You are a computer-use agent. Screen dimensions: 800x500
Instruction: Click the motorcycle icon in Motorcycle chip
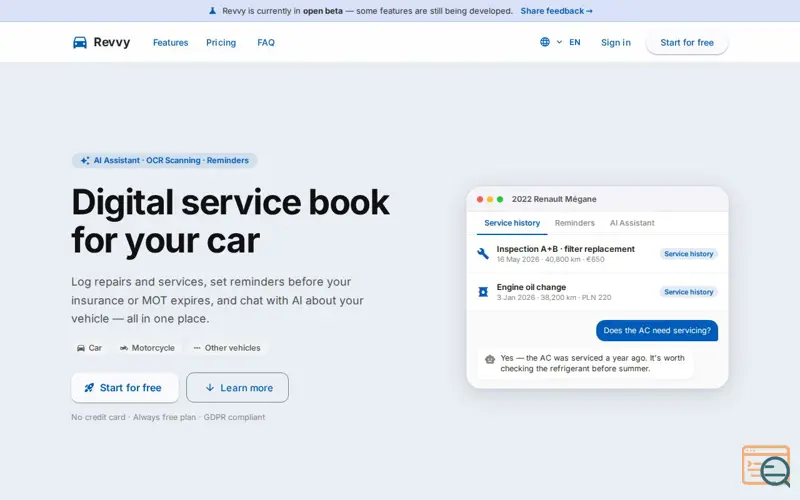point(123,348)
